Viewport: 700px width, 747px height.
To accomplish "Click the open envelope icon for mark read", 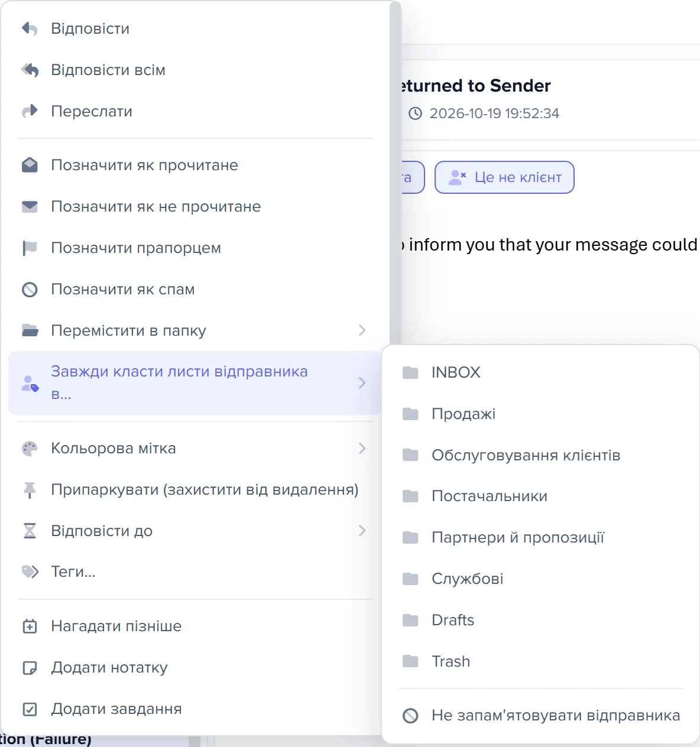I will (30, 165).
